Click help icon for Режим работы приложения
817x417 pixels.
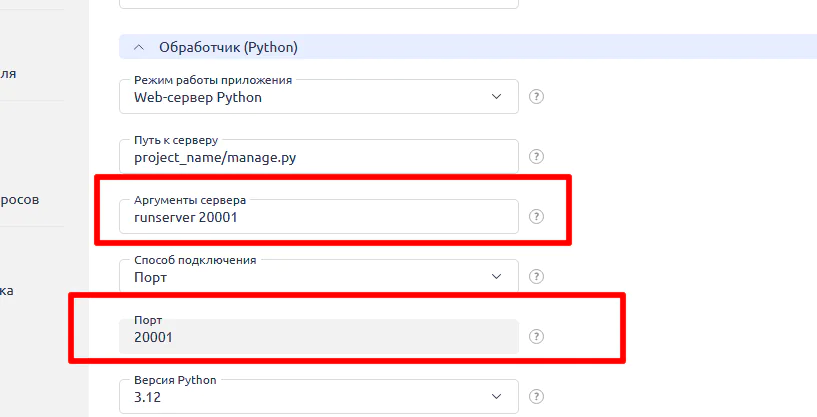[x=536, y=96]
